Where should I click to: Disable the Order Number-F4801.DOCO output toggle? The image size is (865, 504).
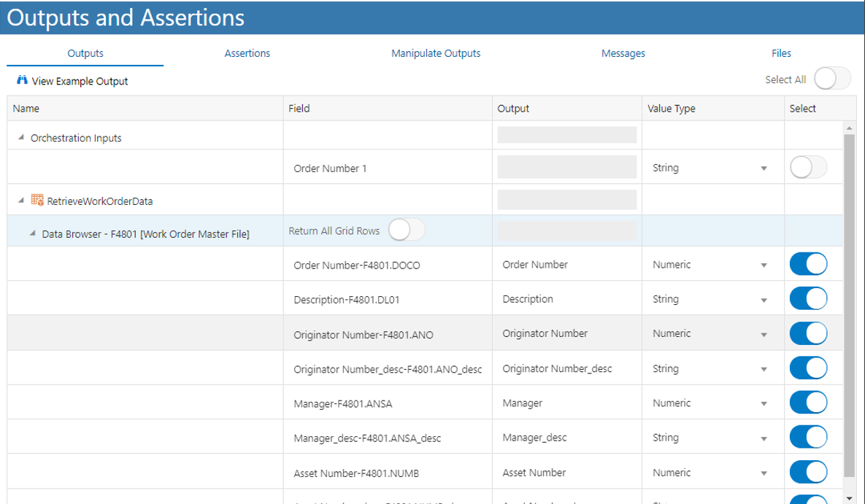click(808, 264)
